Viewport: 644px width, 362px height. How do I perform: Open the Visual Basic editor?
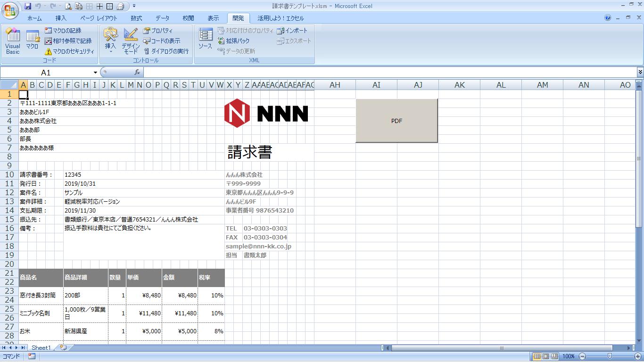(x=13, y=41)
